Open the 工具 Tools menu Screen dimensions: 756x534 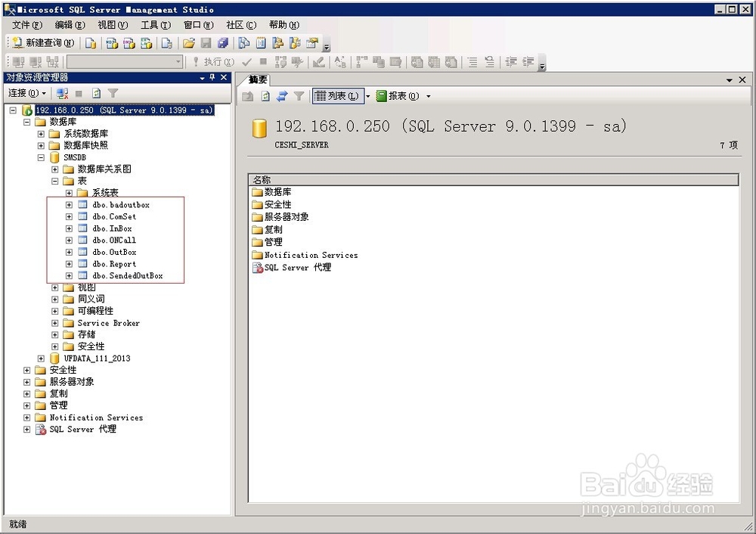[156, 25]
